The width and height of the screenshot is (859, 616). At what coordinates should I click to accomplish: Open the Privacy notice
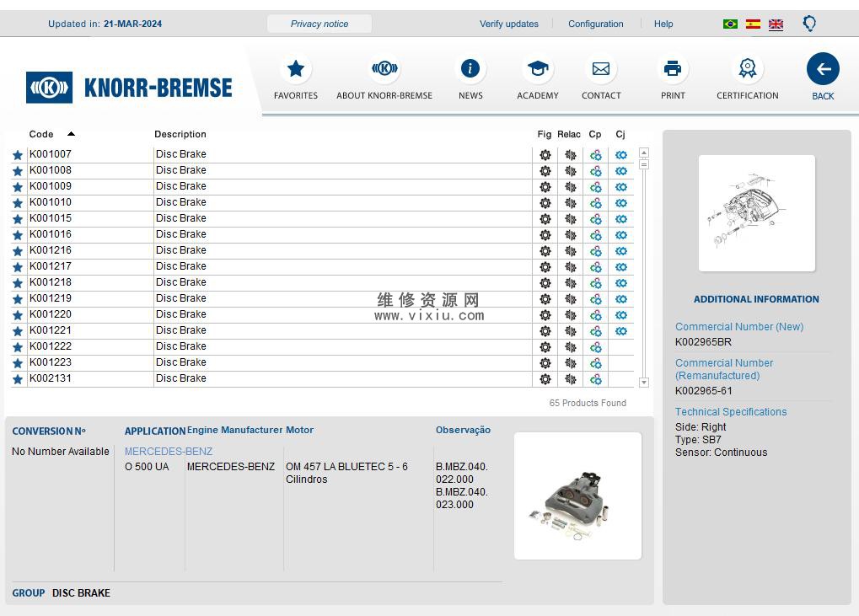[x=319, y=24]
